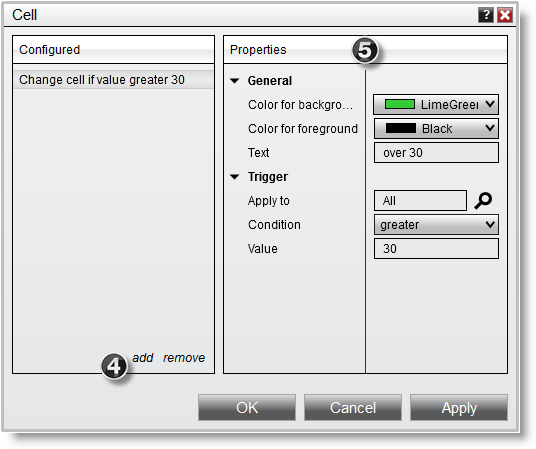This screenshot has width=536, height=449.
Task: Click the black foreground color swatch
Action: [x=401, y=128]
